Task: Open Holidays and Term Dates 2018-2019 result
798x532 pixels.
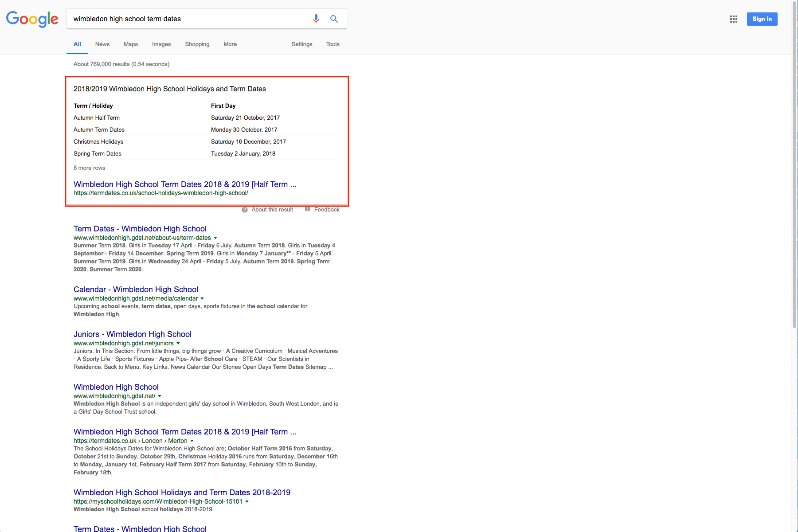Action: tap(182, 493)
